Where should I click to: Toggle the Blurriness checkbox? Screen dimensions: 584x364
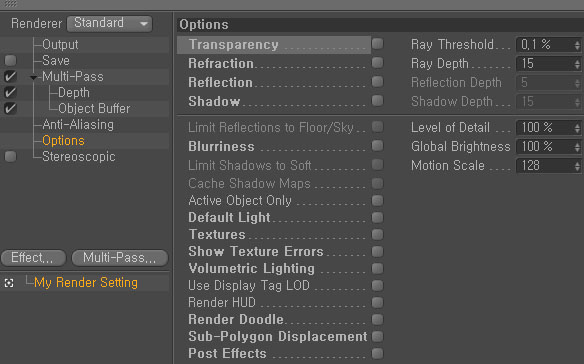[377, 146]
